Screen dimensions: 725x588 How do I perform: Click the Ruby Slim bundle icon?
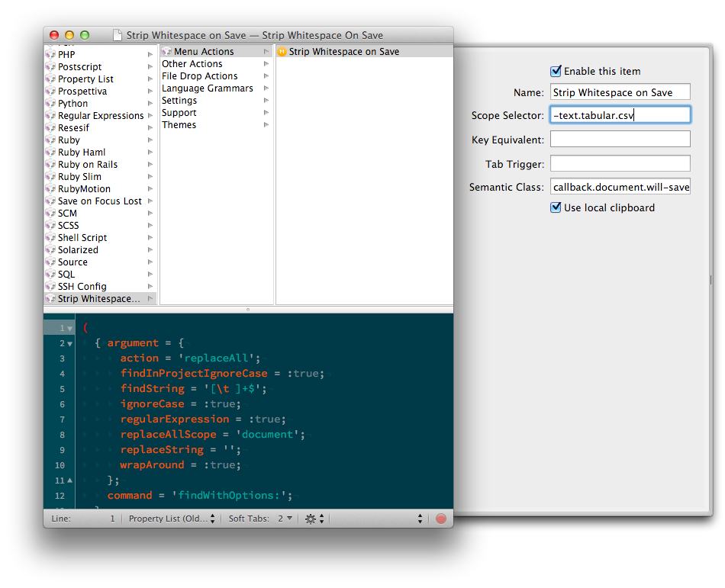click(50, 177)
